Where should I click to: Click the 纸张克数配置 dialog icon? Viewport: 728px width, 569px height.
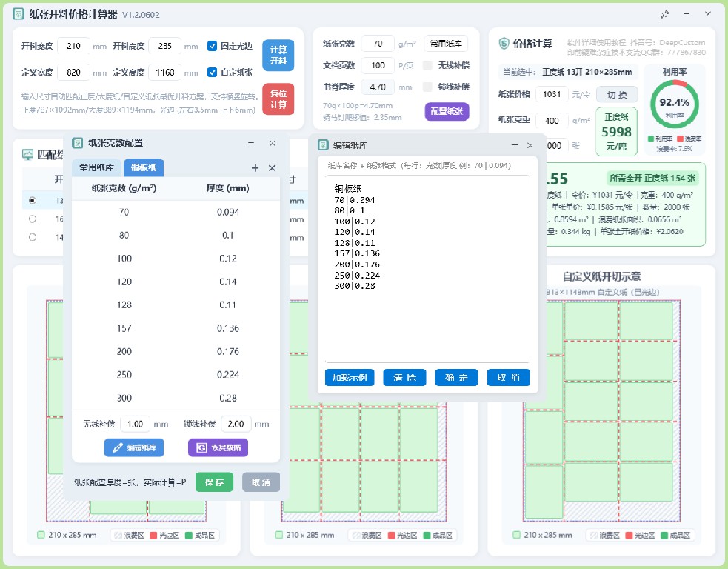pos(78,142)
